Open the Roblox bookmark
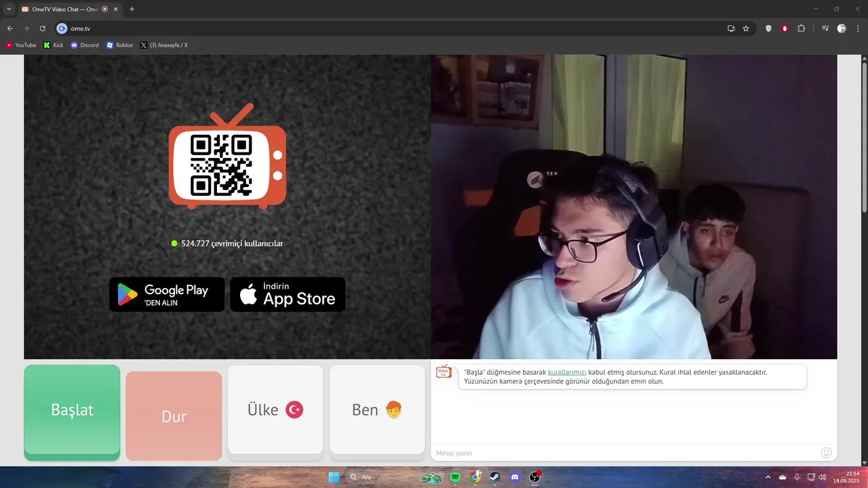 120,45
